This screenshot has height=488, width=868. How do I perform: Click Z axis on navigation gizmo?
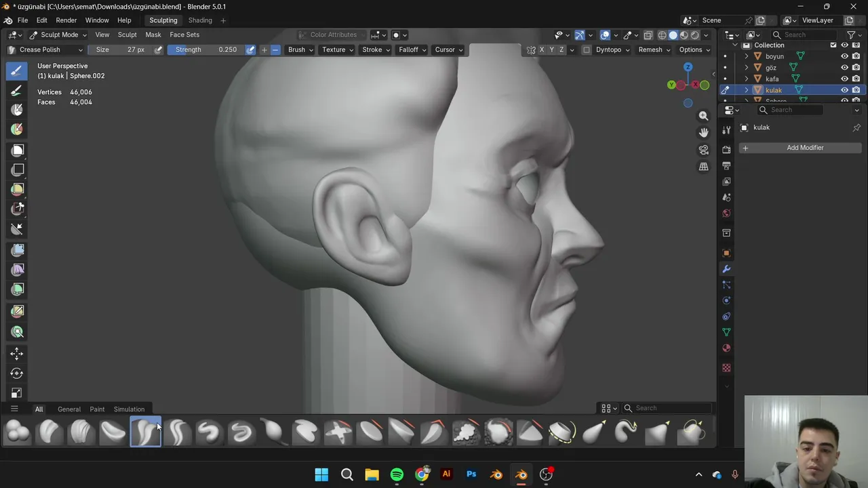(688, 67)
